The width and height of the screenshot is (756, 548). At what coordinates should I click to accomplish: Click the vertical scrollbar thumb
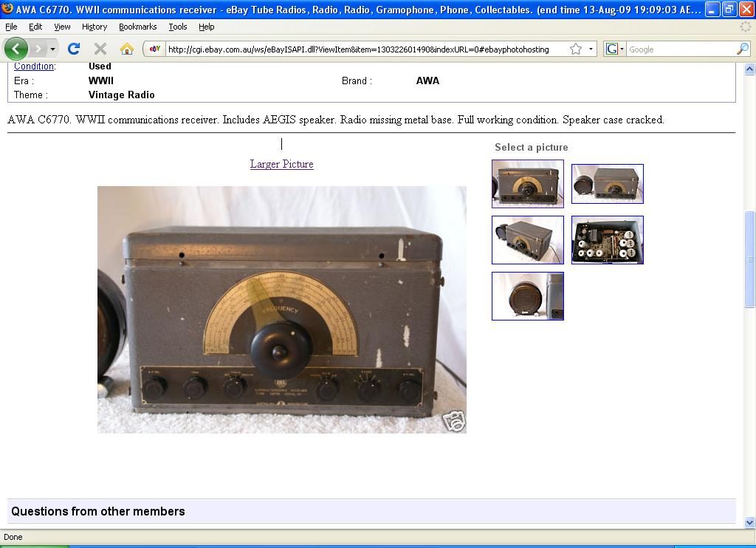point(750,259)
